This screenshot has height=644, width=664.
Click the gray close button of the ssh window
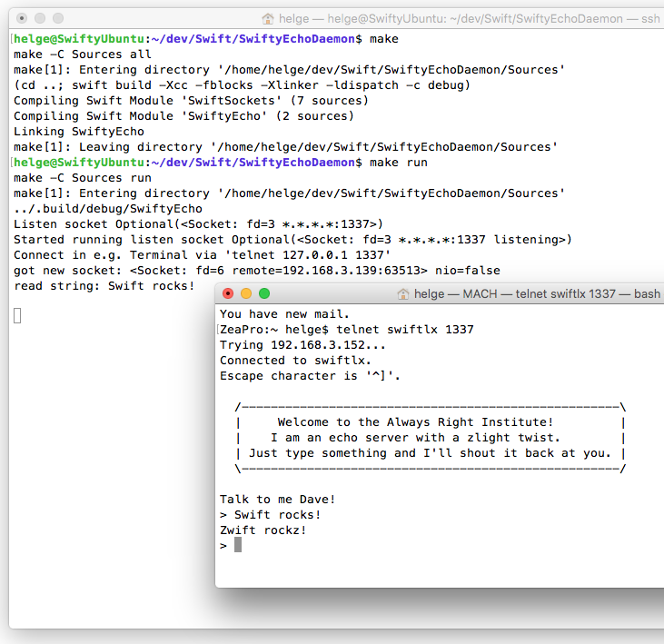click(22, 18)
